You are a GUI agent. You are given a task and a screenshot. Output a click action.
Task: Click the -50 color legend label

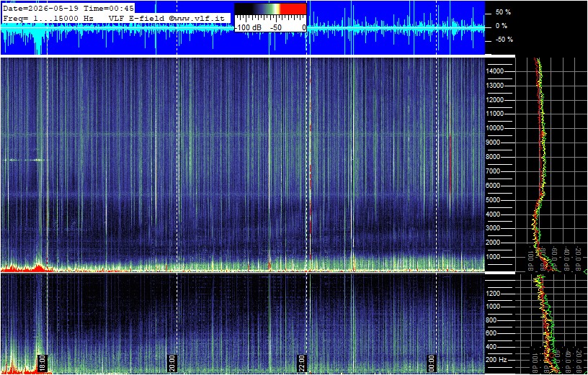(277, 28)
